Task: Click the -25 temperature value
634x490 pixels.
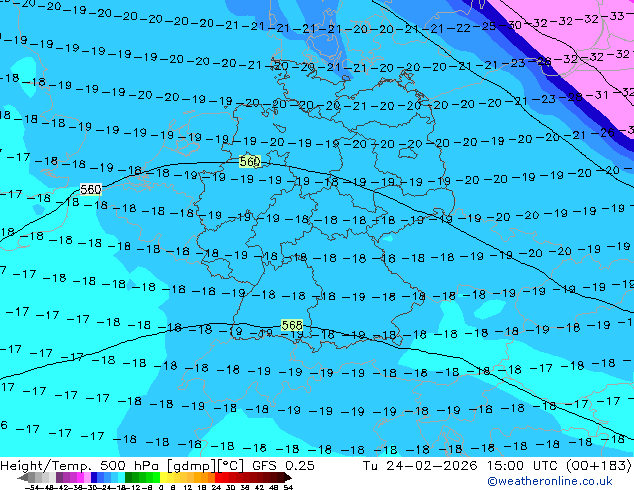Action: 485,26
